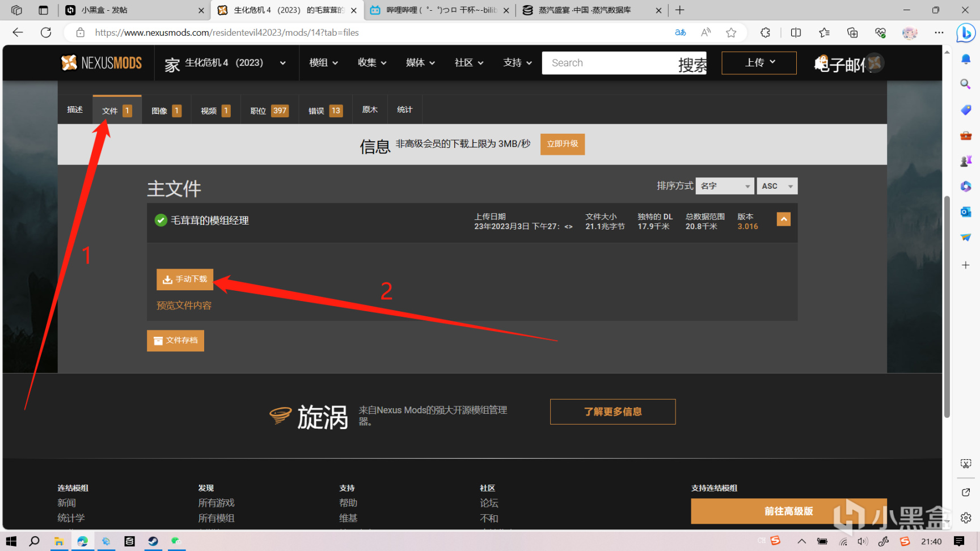The image size is (980, 551).
Task: Click the browser address bar URL
Action: (x=227, y=32)
